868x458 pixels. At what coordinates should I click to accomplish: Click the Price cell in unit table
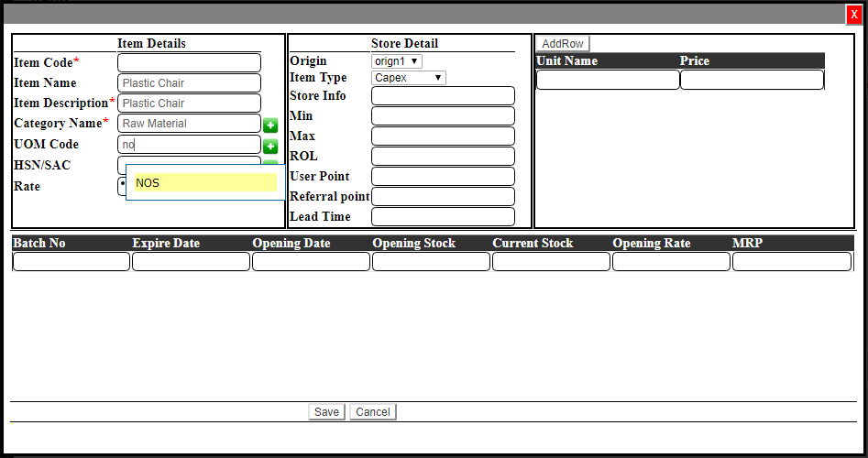752,80
